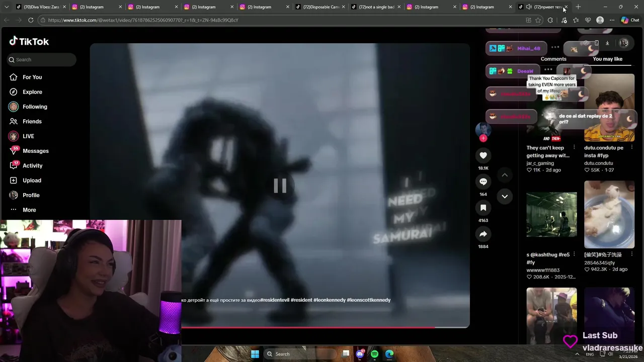Open the Following feed
The width and height of the screenshot is (644, 362).
click(35, 107)
